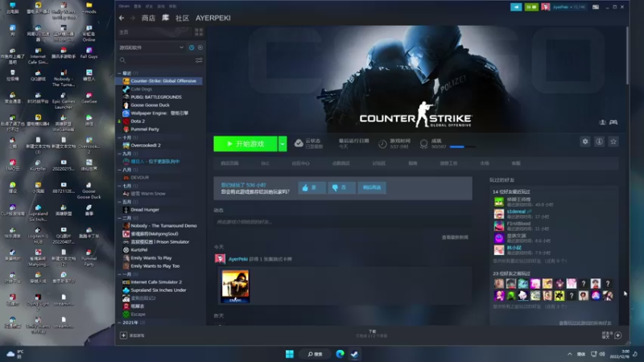Select Wallpaper Engine in library list
This screenshot has width=644, height=362.
pos(159,113)
